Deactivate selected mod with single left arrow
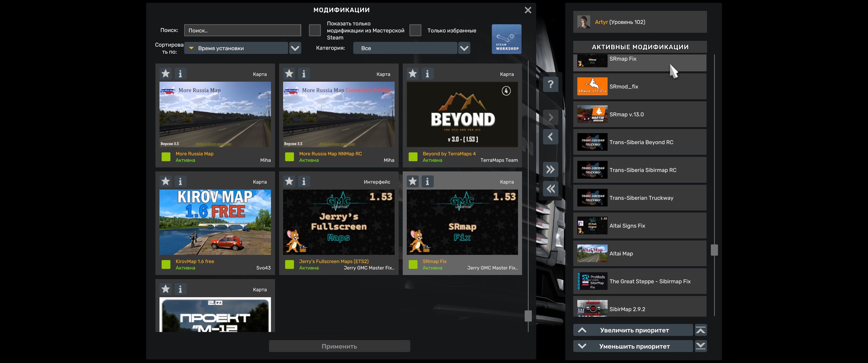This screenshot has height=363, width=868. pyautogui.click(x=550, y=137)
